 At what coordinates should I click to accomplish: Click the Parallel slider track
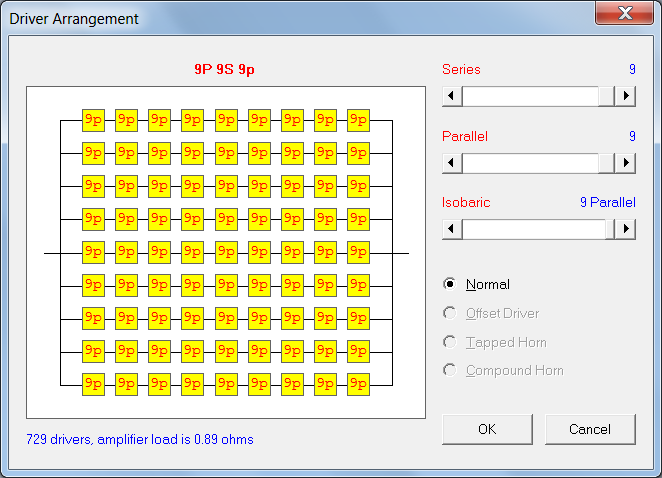(x=530, y=163)
